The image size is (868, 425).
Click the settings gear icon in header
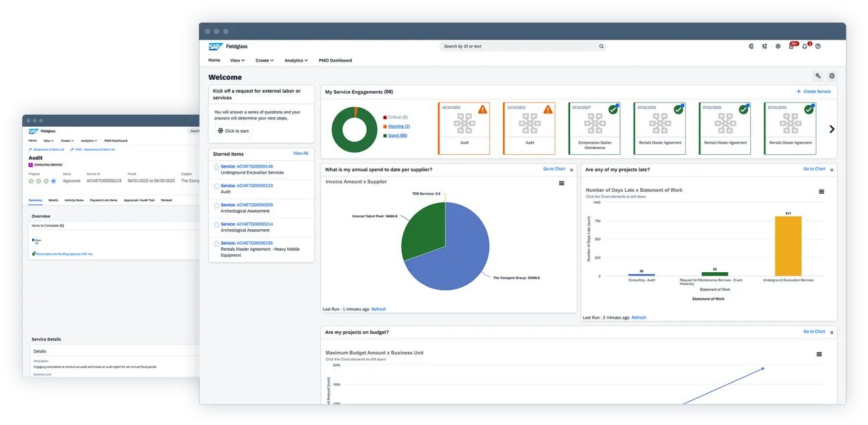tap(778, 46)
